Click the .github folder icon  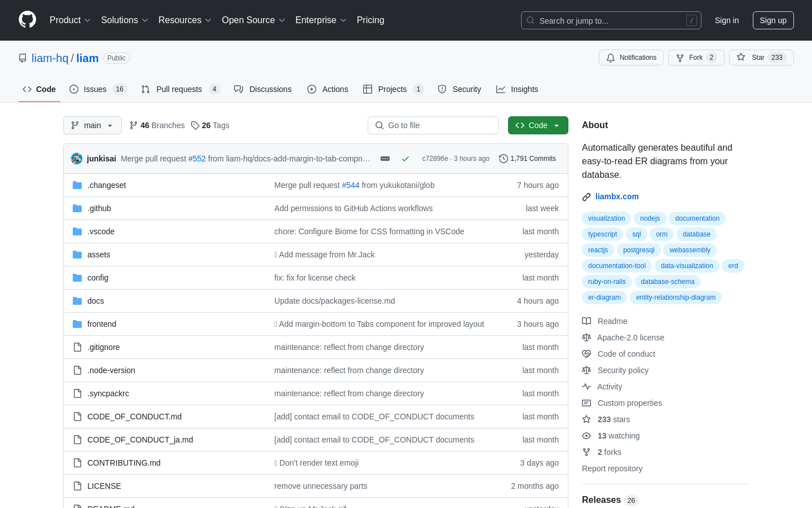coord(77,208)
